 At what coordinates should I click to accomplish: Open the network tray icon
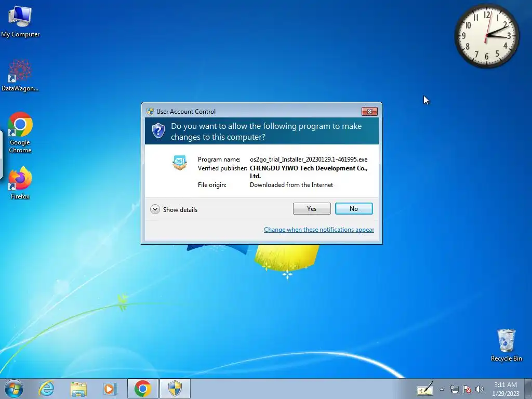454,389
